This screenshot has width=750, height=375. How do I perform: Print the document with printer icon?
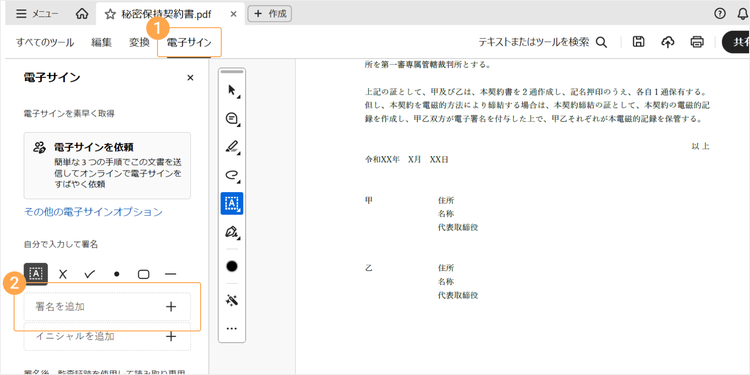point(697,42)
